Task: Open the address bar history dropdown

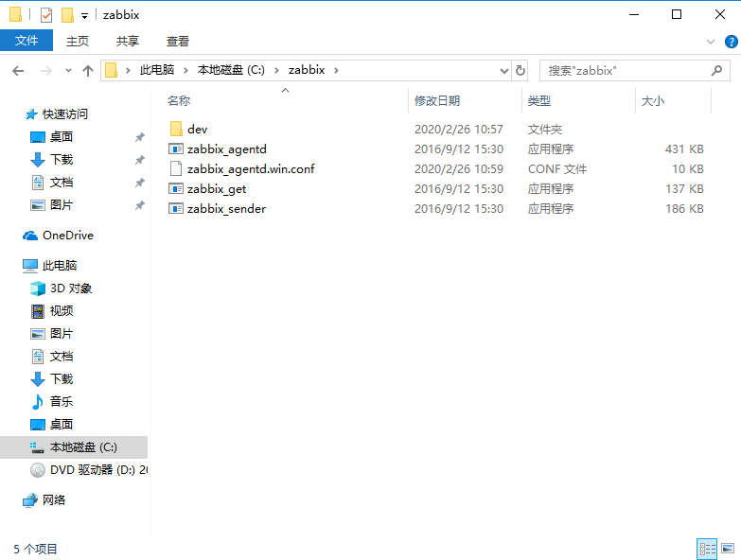Action: pos(504,71)
